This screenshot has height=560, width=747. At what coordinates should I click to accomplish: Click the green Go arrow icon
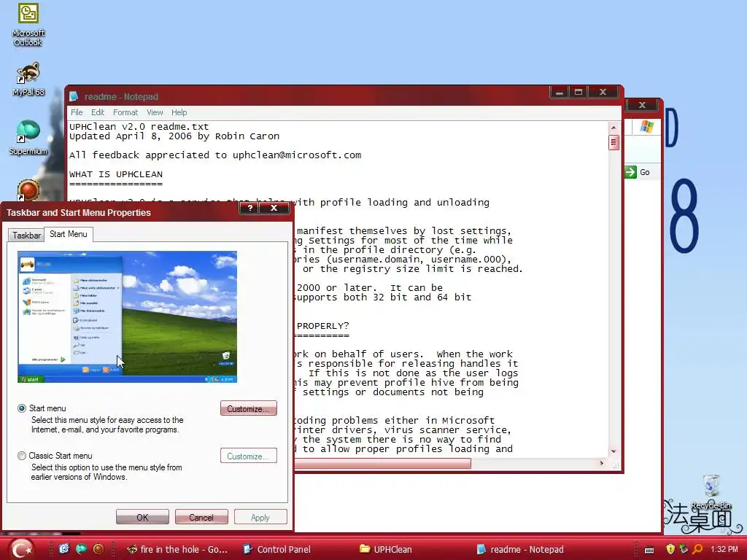coord(631,172)
